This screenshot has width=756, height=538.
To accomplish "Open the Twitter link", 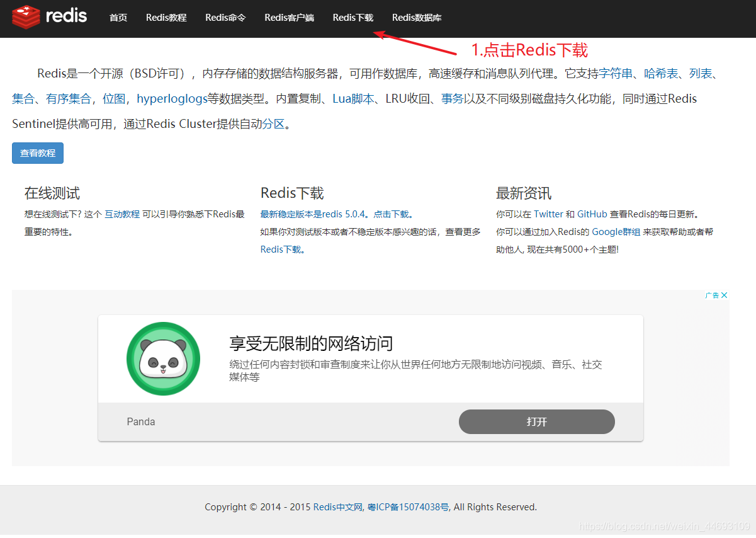I will (x=549, y=214).
